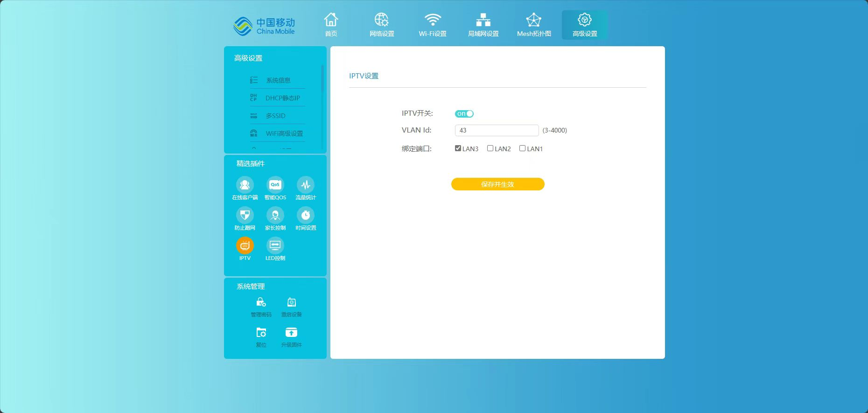Uncheck the LAN3 port checkbox
This screenshot has width=868, height=413.
458,148
